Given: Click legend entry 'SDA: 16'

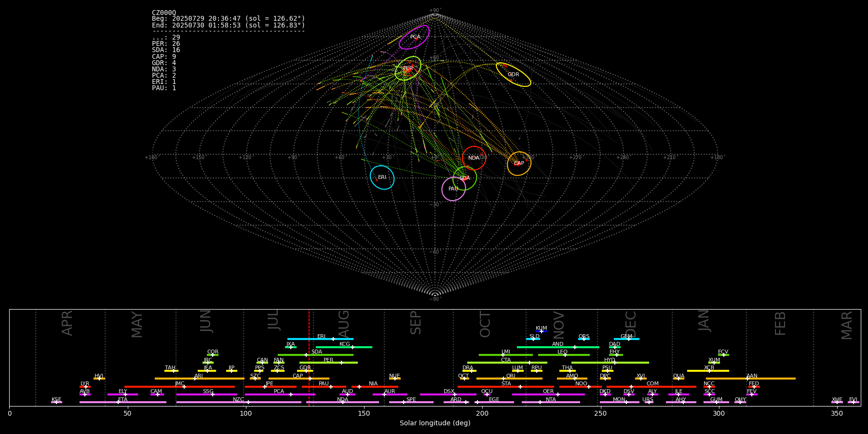Looking at the screenshot, I should tap(166, 50).
